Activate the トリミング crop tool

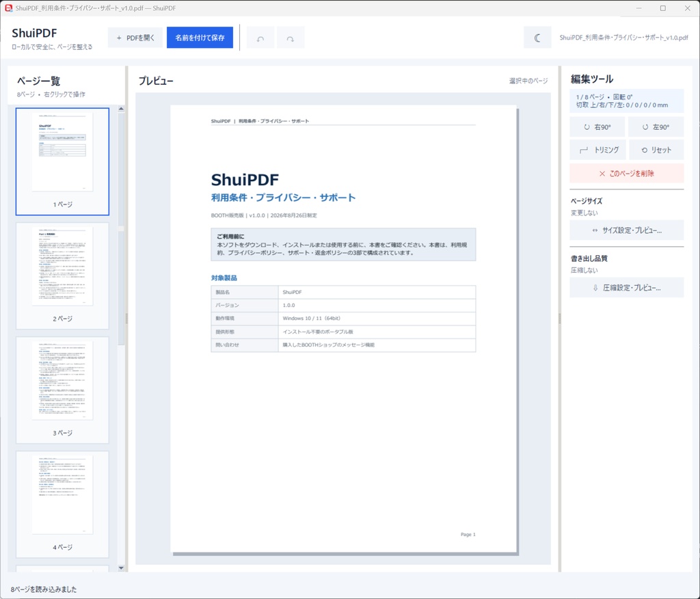click(597, 150)
